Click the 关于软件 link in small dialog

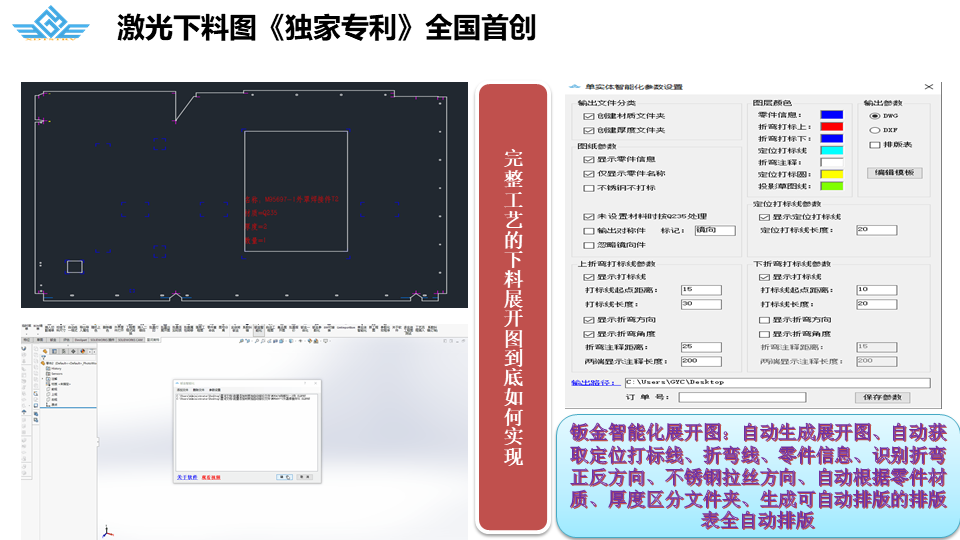pyautogui.click(x=186, y=478)
